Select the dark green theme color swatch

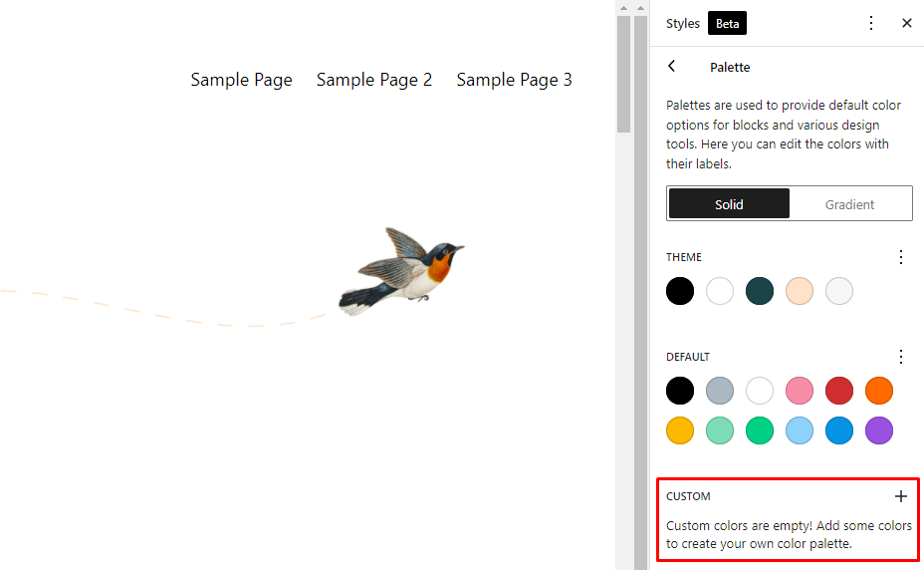pyautogui.click(x=760, y=291)
